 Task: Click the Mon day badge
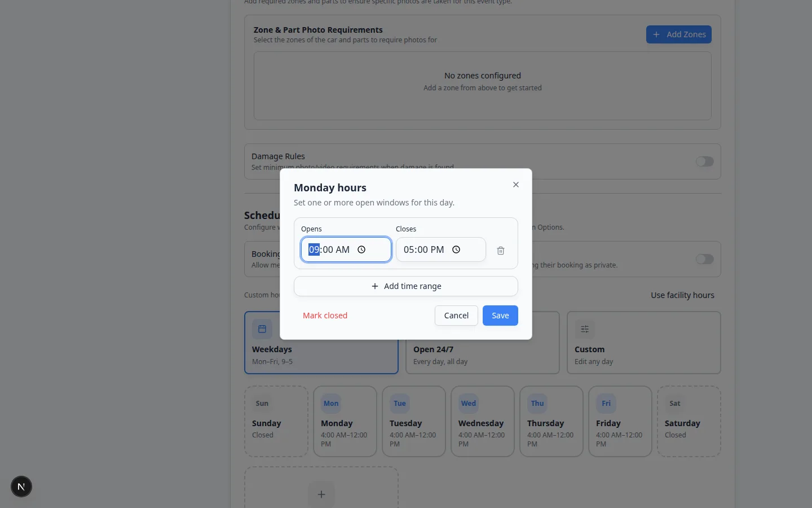click(x=331, y=404)
